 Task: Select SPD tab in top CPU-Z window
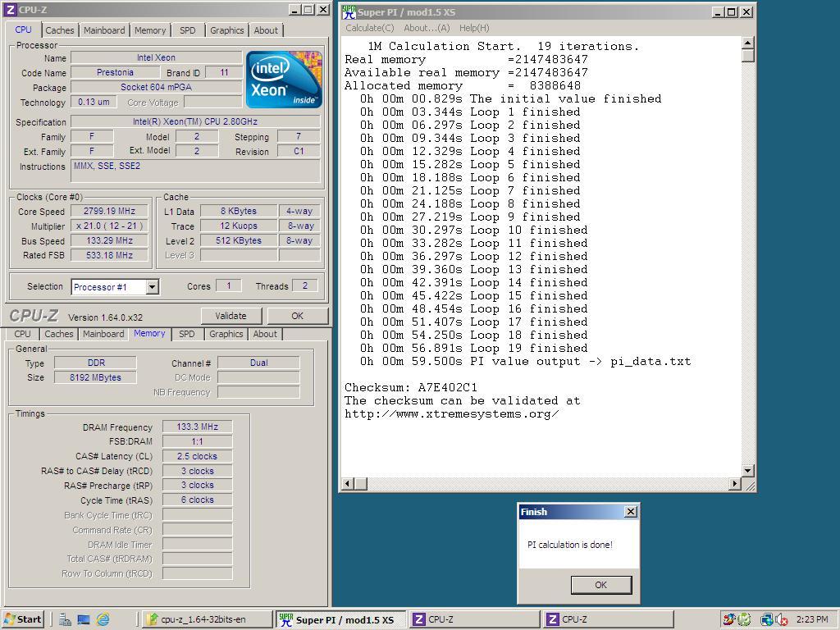[x=188, y=30]
